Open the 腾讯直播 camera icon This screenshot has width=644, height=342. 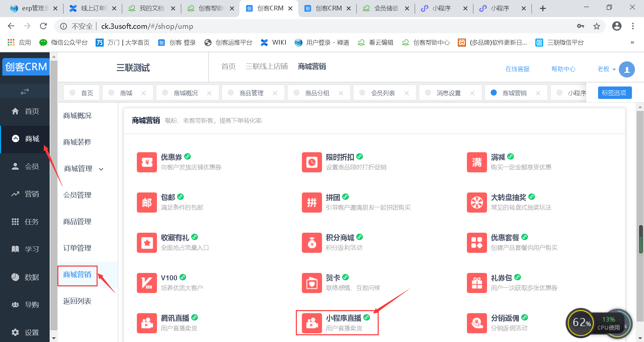[147, 323]
